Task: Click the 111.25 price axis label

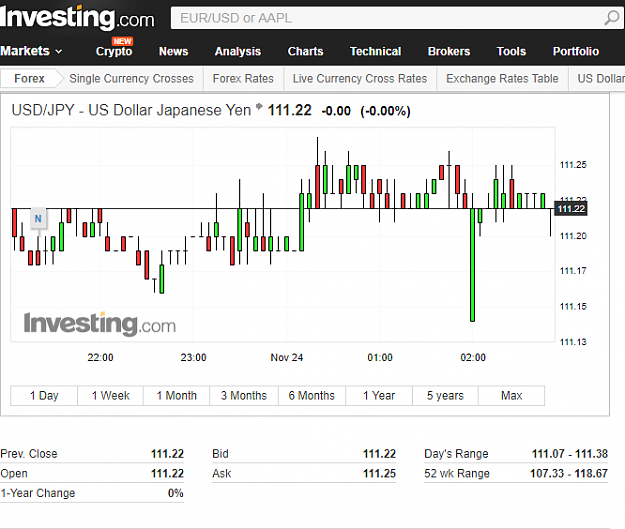Action: pyautogui.click(x=573, y=165)
